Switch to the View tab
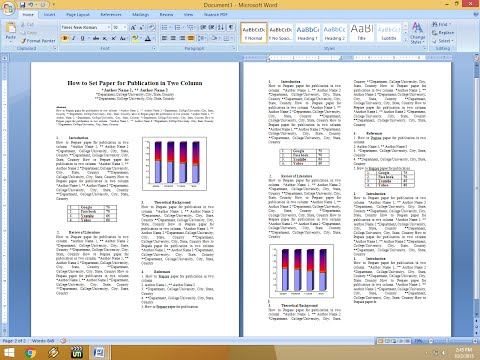This screenshot has width=480, height=360. [188, 15]
